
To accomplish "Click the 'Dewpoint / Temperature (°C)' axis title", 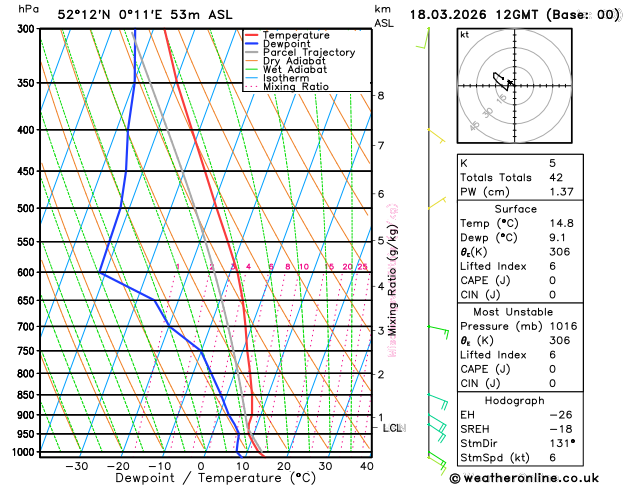I will tap(215, 478).
